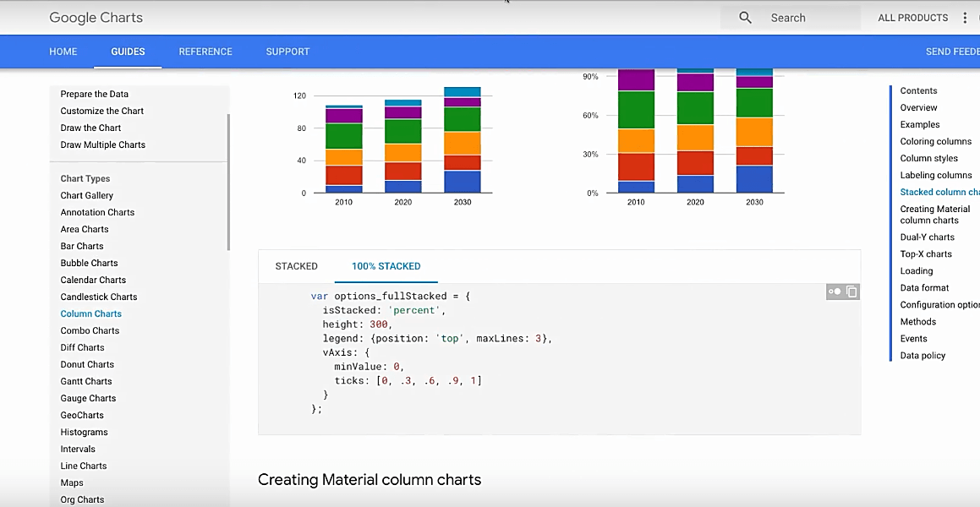The image size is (980, 507).
Task: Switch to the STACKED code tab
Action: pos(296,266)
